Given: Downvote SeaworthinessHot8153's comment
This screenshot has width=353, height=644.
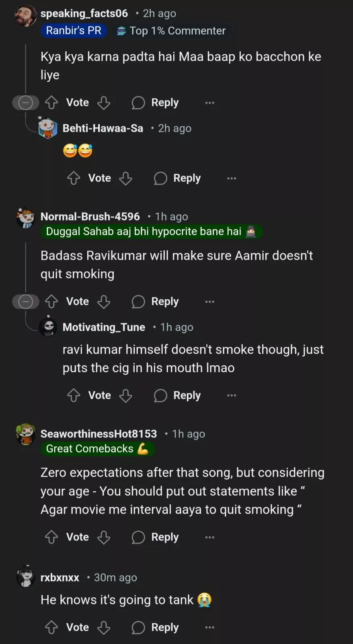Looking at the screenshot, I should 104,537.
